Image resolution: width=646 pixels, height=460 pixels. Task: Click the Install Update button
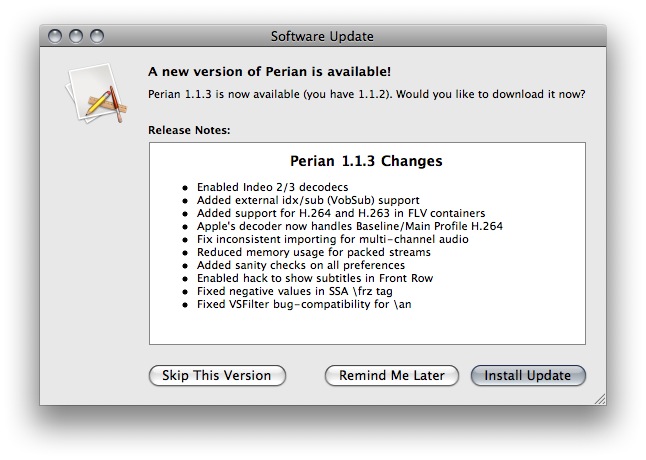527,376
